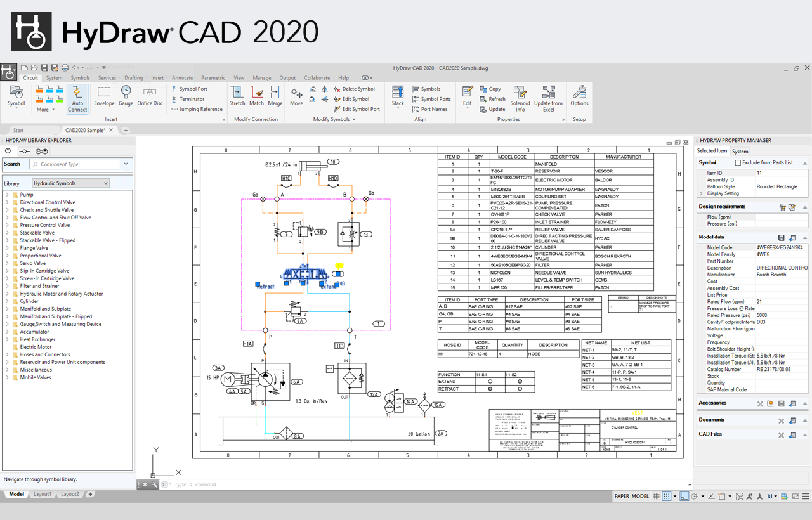Open the Library dropdown Hydraulic Symbols
The image size is (812, 520).
point(71,183)
